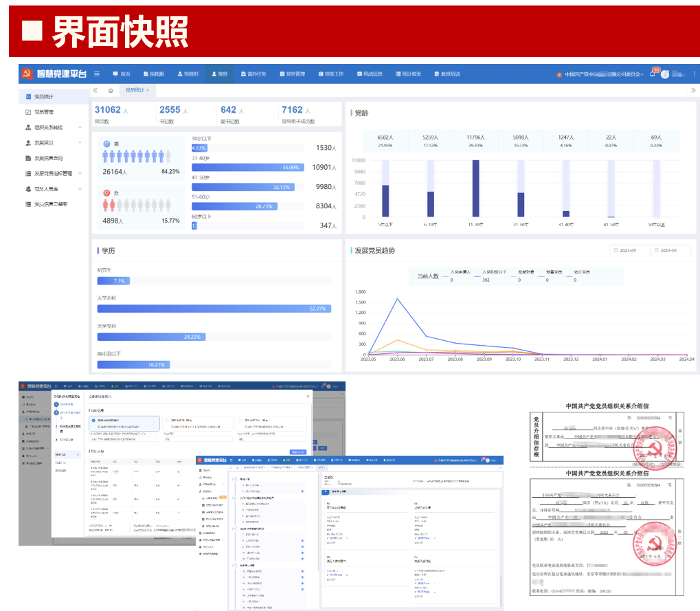The height and width of the screenshot is (611, 700).
Task: Click the home icon tab
Action: coord(111,90)
